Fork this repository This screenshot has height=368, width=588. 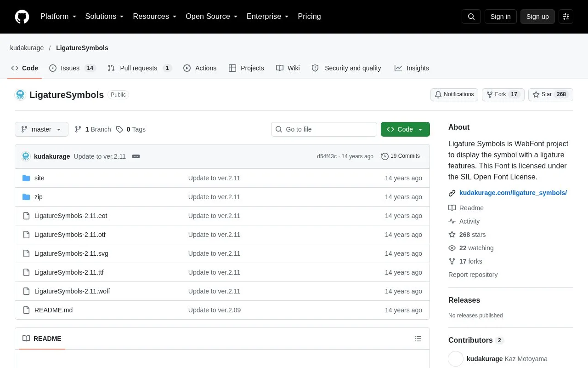pos(503,95)
